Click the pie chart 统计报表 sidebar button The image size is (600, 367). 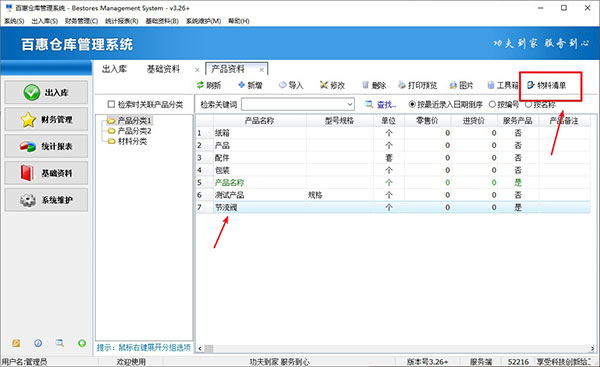pyautogui.click(x=46, y=146)
